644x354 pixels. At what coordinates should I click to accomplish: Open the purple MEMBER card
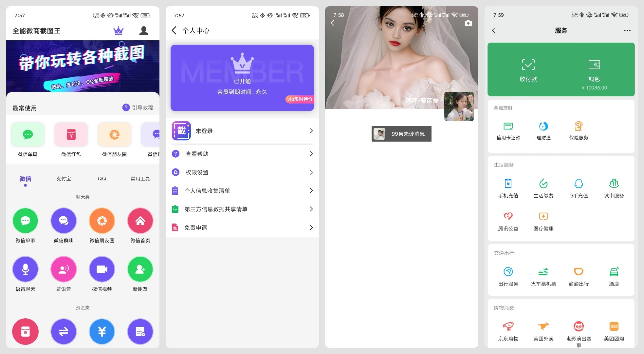(242, 78)
